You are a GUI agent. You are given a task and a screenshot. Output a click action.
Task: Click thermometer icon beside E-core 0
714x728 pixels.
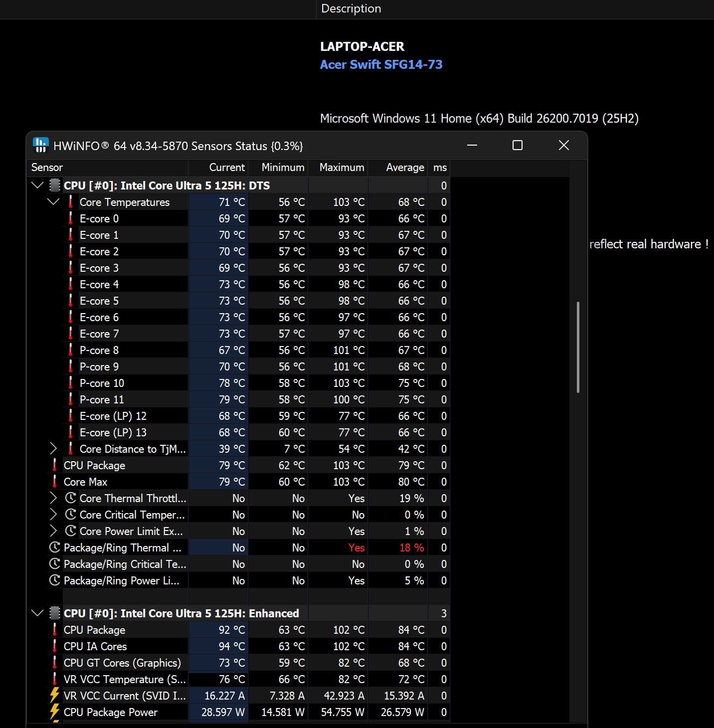click(x=70, y=218)
